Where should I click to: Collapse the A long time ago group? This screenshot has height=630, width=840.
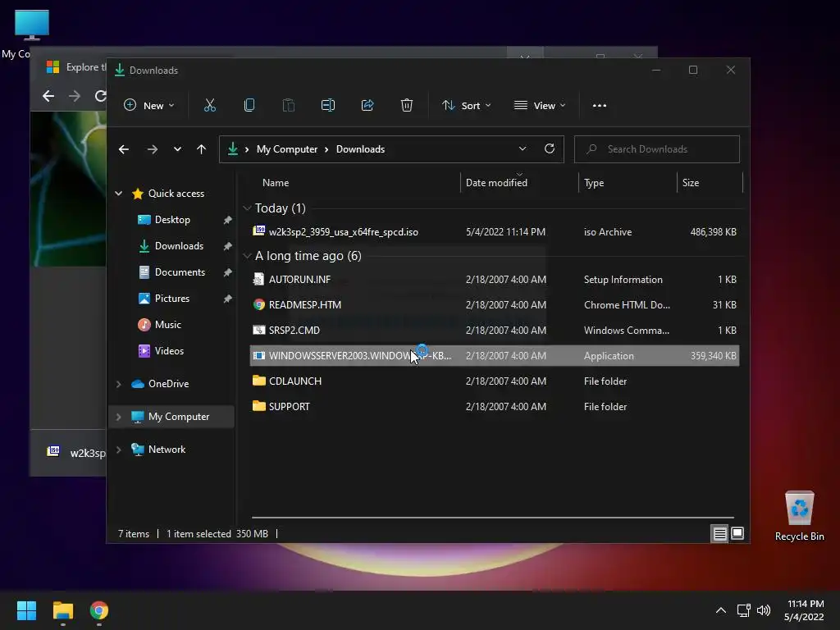click(x=247, y=256)
